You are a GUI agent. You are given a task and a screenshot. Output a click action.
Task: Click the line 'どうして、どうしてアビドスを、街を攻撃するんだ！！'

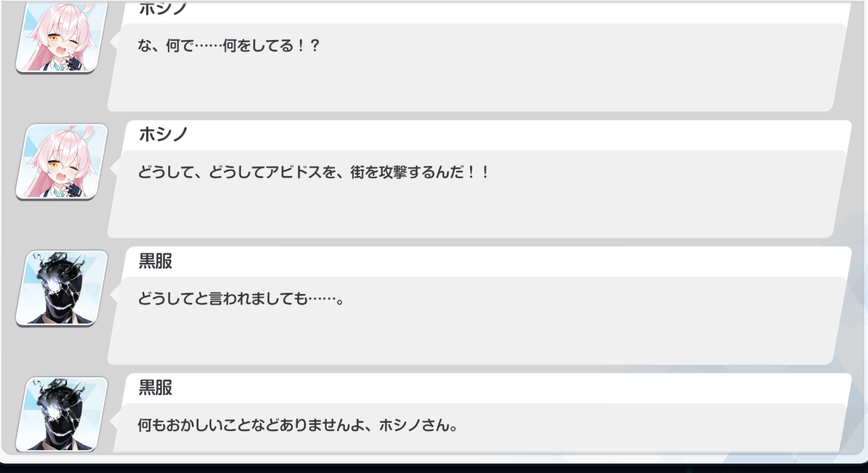[313, 172]
